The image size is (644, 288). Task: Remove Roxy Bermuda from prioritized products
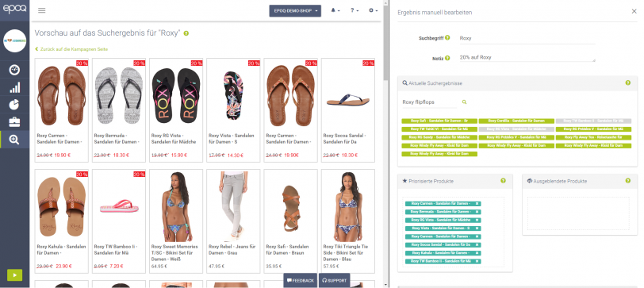click(477, 212)
